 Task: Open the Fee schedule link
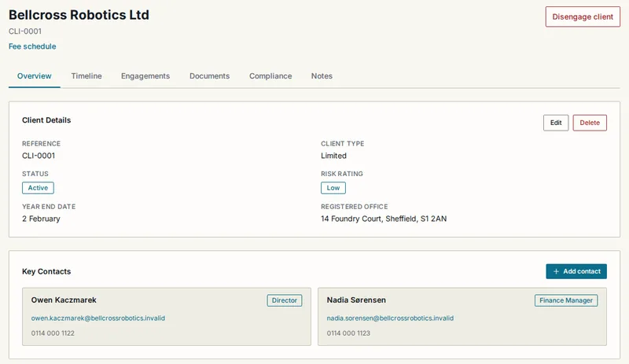32,46
